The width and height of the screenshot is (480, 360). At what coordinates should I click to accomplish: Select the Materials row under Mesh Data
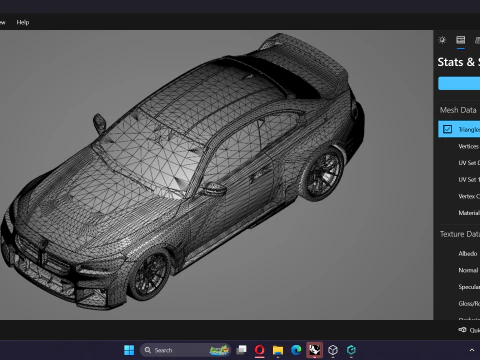tap(459, 213)
